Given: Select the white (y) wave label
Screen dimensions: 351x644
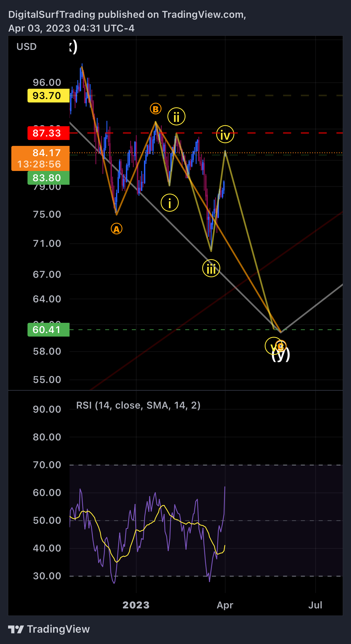Looking at the screenshot, I should (x=281, y=354).
